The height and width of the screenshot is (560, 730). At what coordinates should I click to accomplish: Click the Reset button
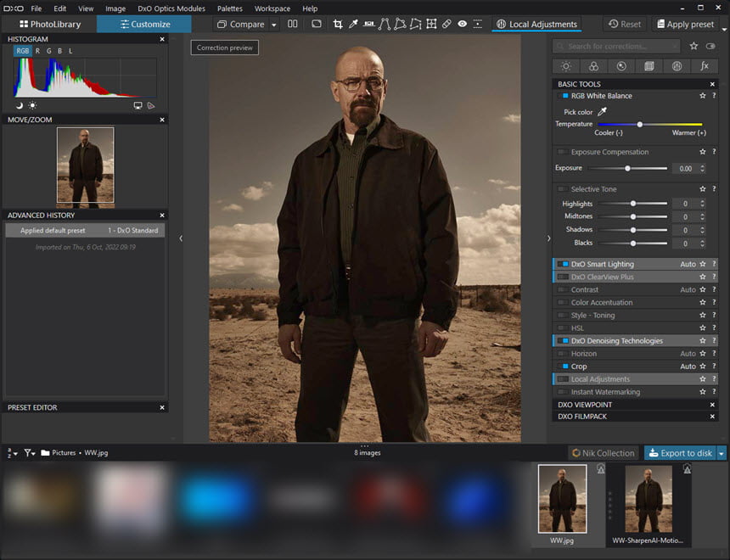click(x=625, y=25)
